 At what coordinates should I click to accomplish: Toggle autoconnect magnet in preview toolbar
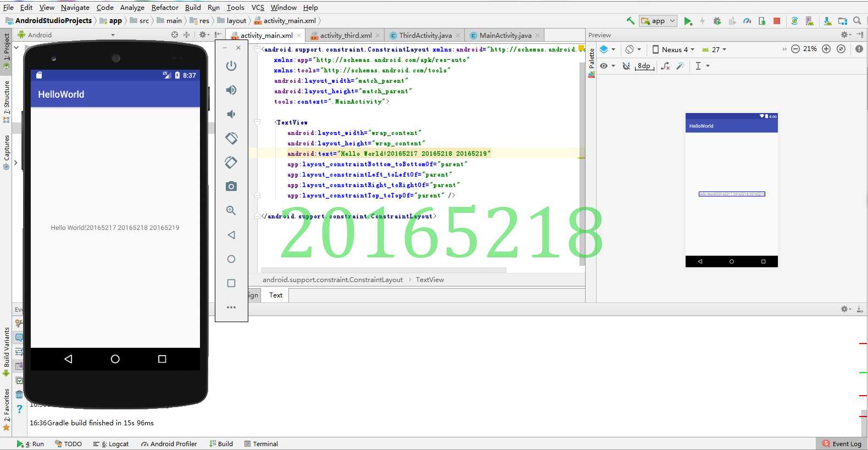626,66
